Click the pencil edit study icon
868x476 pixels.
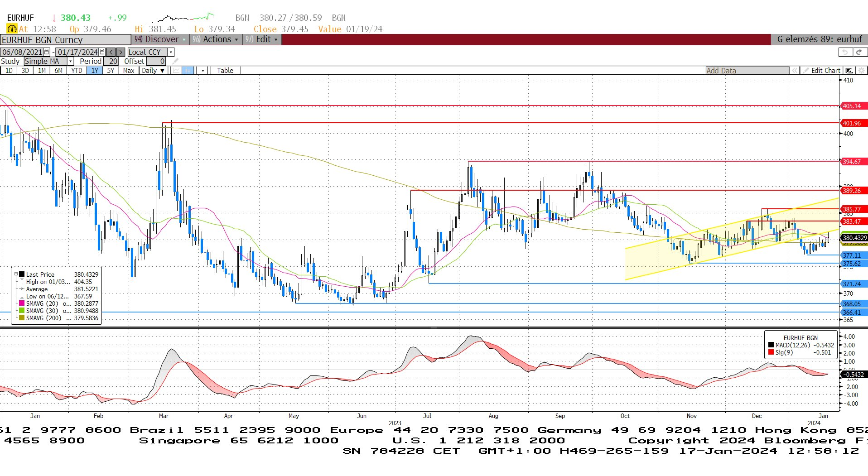point(175,61)
